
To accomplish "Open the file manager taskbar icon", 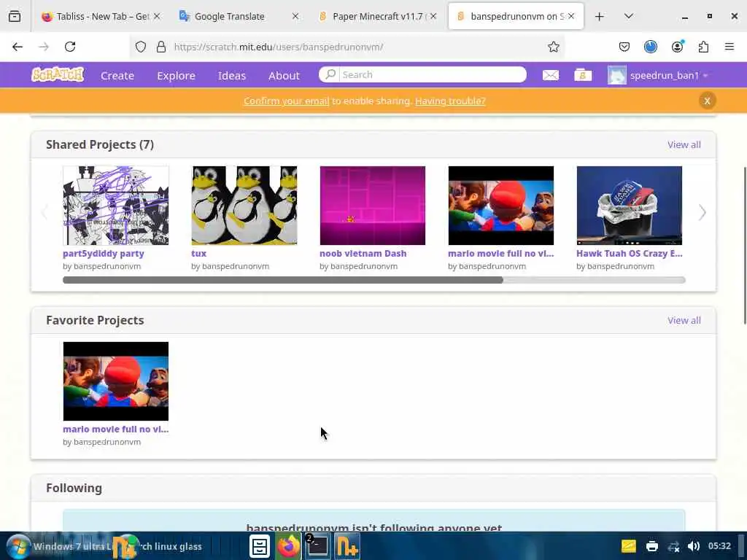I will [x=260, y=546].
